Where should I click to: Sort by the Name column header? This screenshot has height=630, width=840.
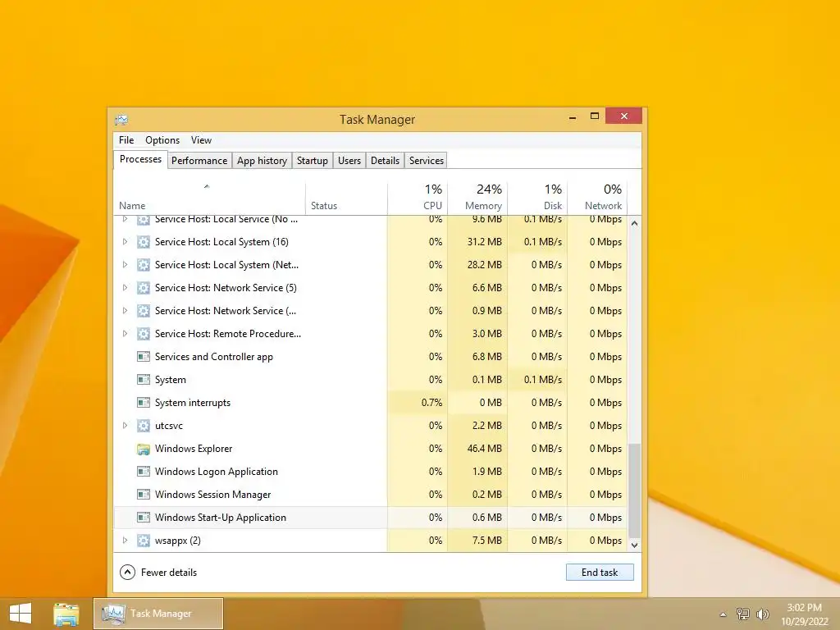209,199
